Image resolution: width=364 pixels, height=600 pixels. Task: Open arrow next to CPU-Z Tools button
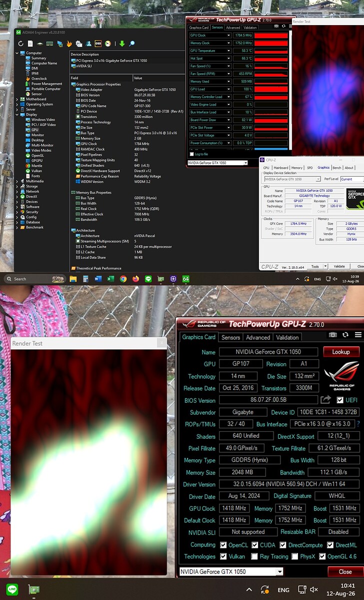pos(325,266)
